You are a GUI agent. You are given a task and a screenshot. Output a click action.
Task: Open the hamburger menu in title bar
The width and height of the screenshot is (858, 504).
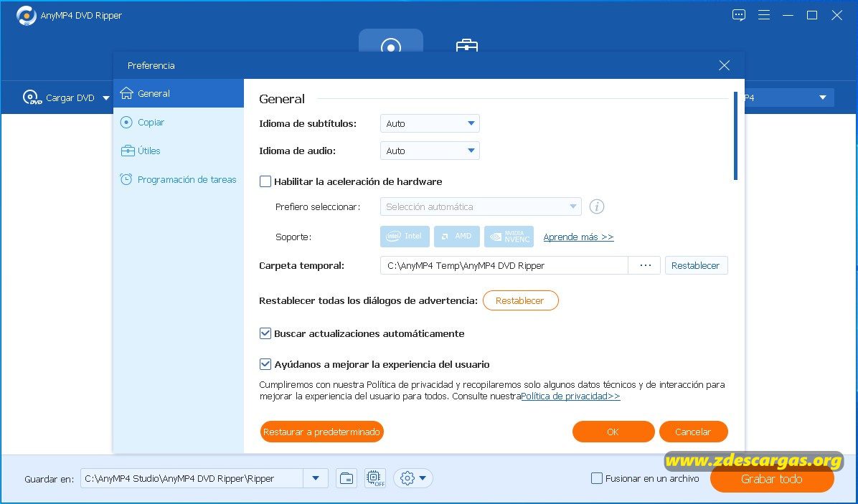(764, 15)
